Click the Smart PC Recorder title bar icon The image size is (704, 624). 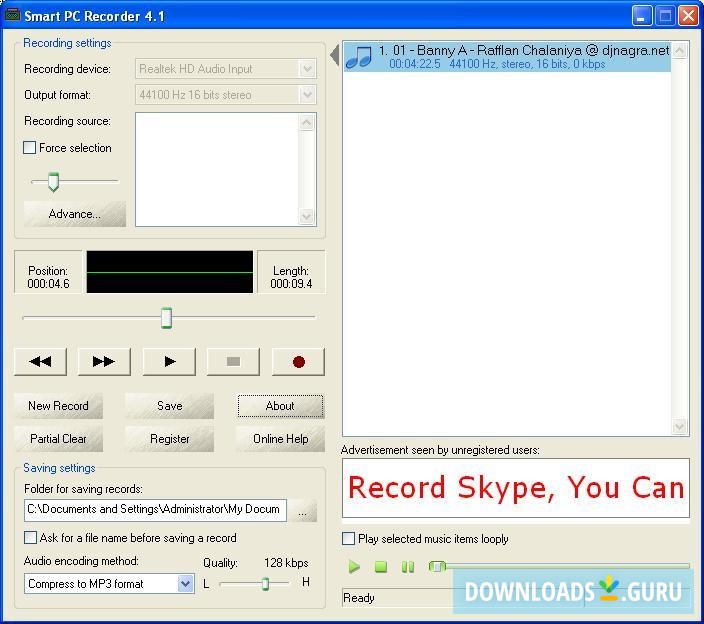[x=12, y=15]
